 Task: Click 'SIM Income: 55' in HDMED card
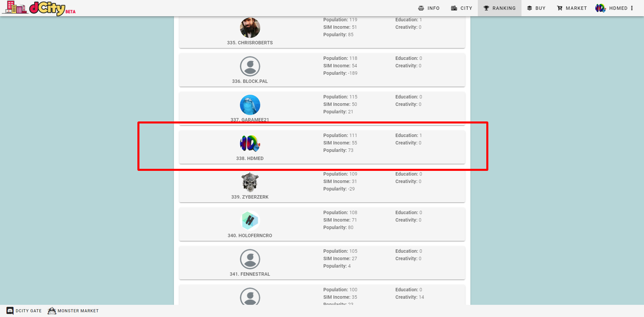340,143
